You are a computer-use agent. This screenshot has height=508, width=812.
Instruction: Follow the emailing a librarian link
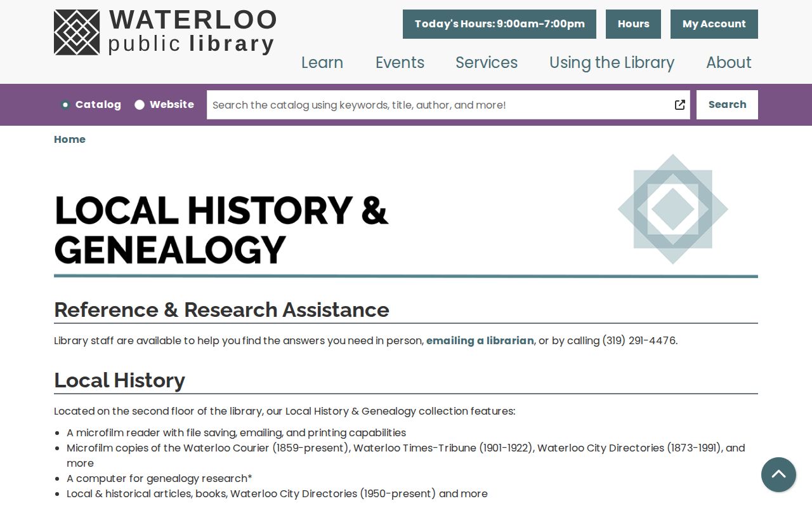pos(480,340)
